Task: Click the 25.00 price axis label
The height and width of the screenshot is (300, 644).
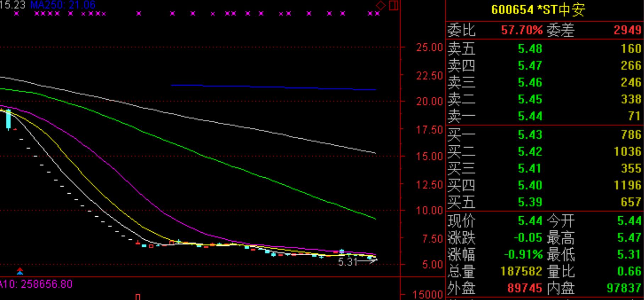Action: point(429,47)
